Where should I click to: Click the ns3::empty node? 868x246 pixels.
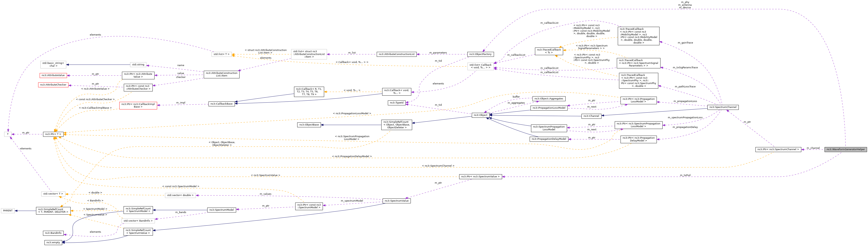coord(53,243)
